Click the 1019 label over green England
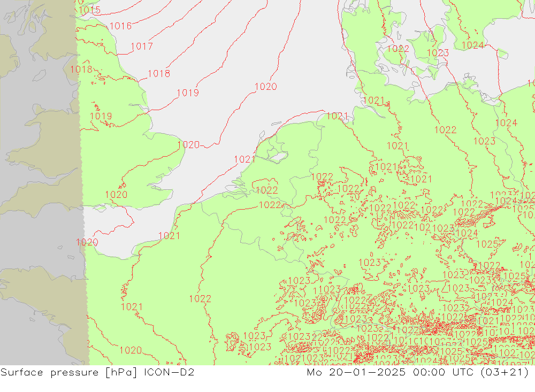 [x=101, y=116]
